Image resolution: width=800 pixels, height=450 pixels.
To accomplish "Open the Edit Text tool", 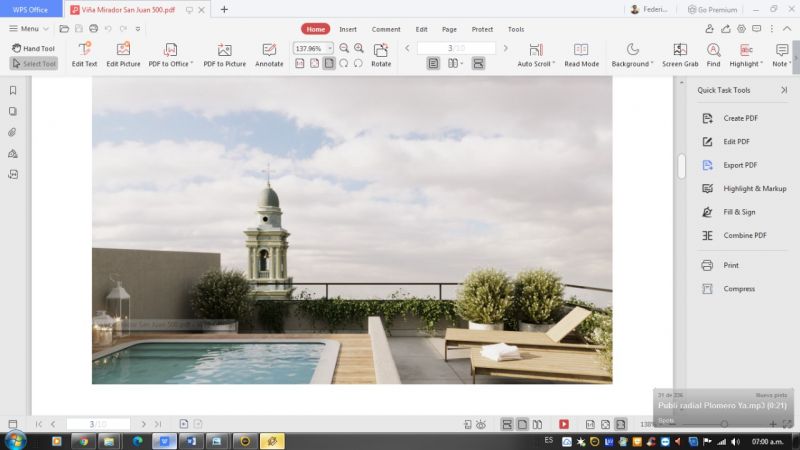I will (x=84, y=55).
